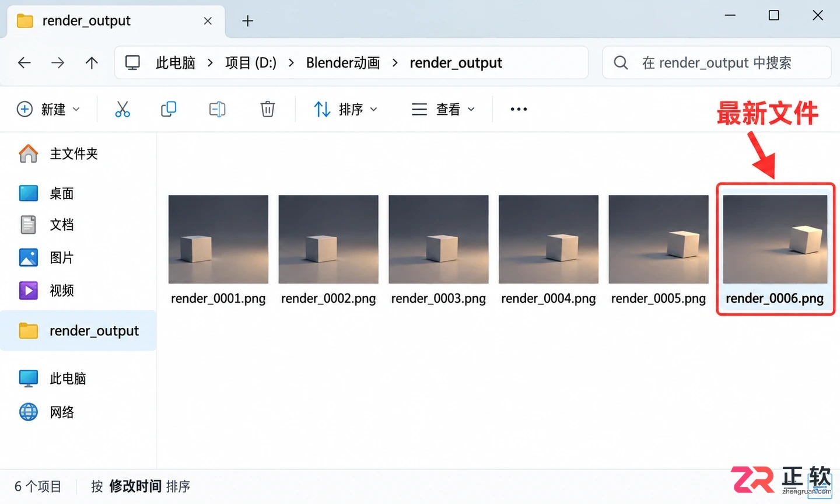Click the Back navigation arrow
Viewport: 840px width, 504px height.
[24, 62]
